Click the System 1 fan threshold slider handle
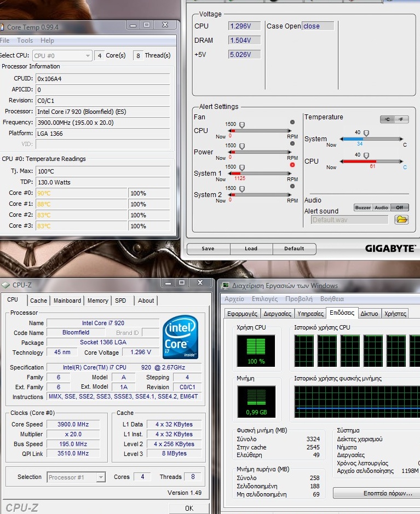420x514 pixels. [x=242, y=168]
